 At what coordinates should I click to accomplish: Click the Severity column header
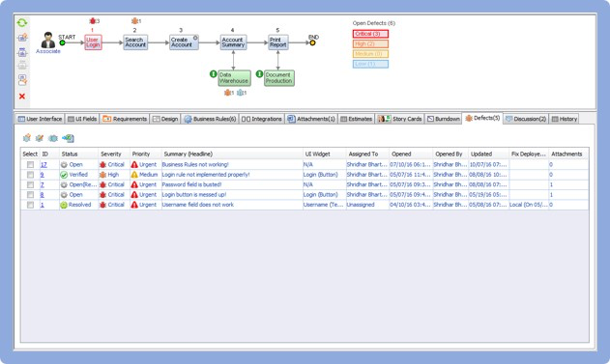tap(111, 154)
